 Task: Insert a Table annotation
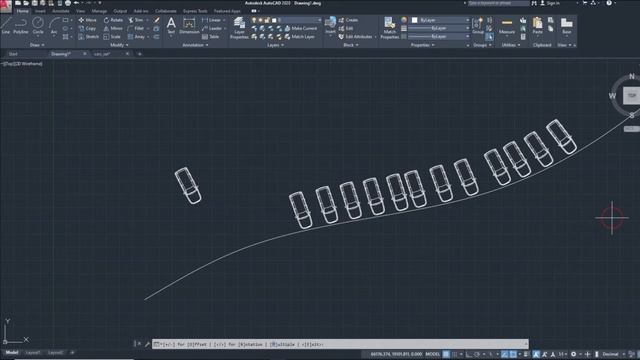point(211,37)
